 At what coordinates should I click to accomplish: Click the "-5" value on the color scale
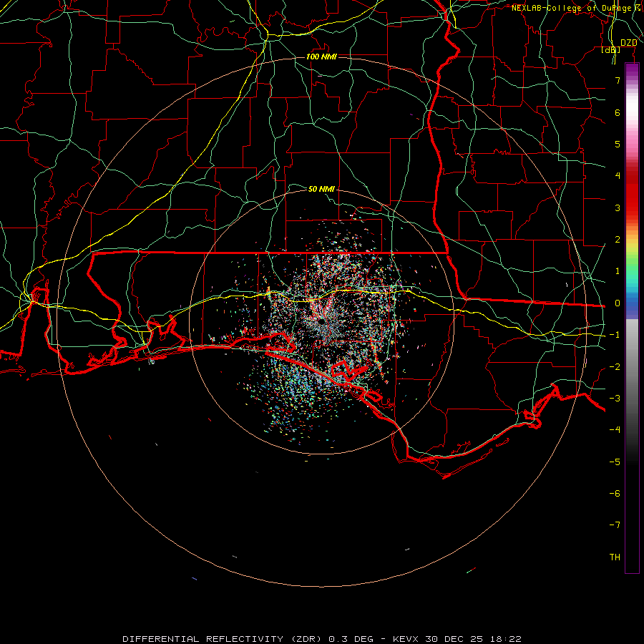[615, 462]
